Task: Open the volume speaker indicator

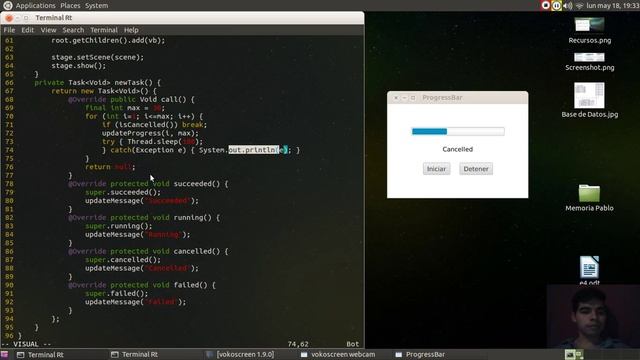Action: [x=568, y=6]
